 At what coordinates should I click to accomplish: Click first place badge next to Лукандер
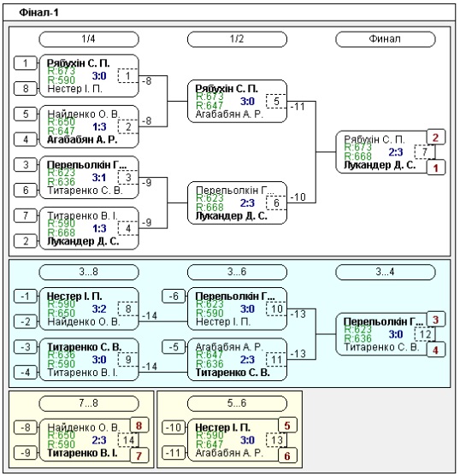point(436,167)
